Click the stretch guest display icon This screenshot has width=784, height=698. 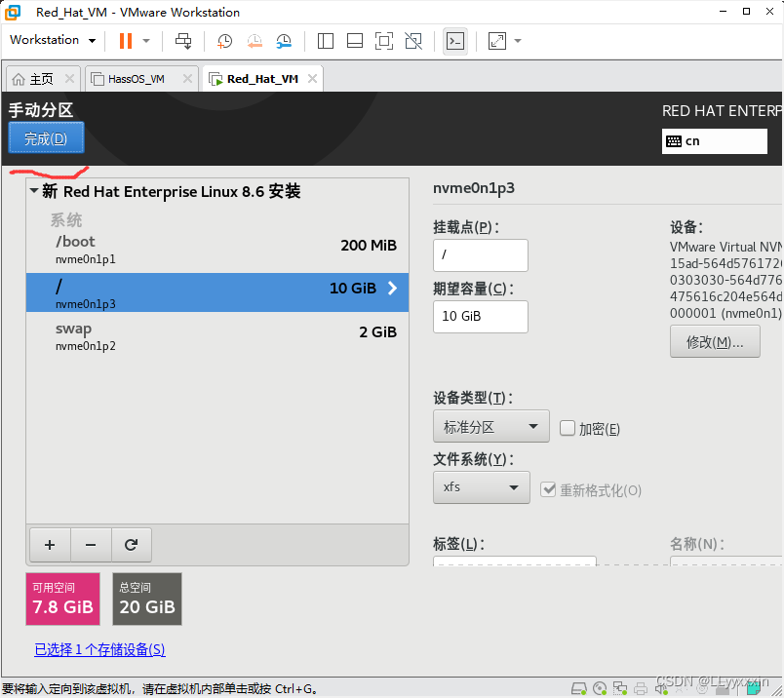click(x=497, y=41)
